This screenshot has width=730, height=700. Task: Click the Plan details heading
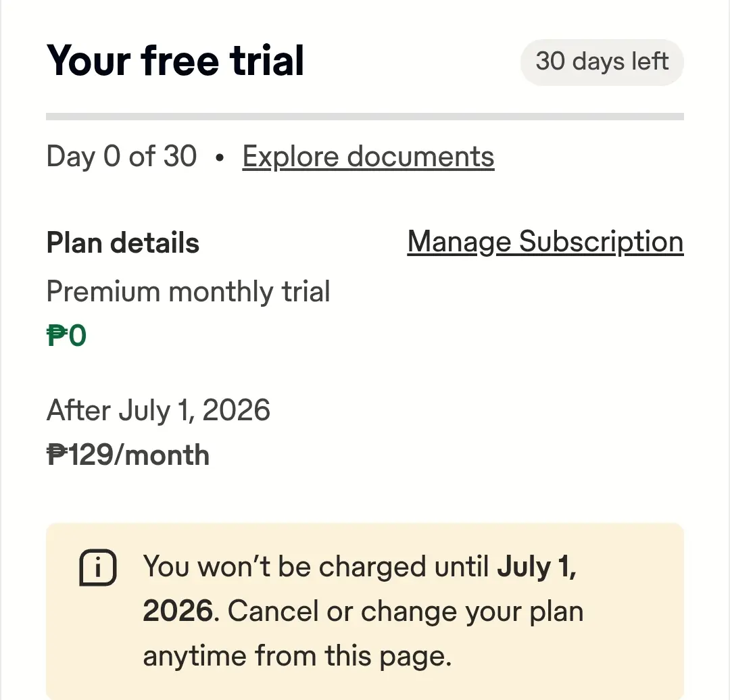point(123,243)
